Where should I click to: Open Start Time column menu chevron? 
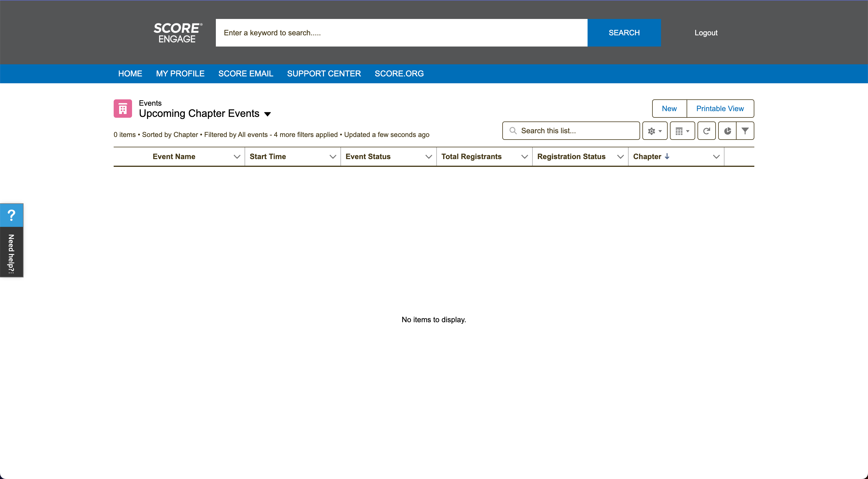(333, 157)
